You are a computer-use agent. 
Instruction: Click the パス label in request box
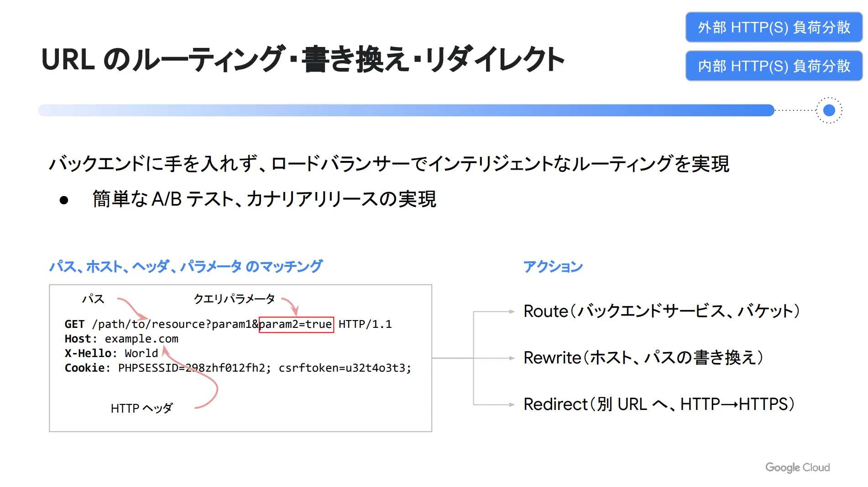point(94,299)
